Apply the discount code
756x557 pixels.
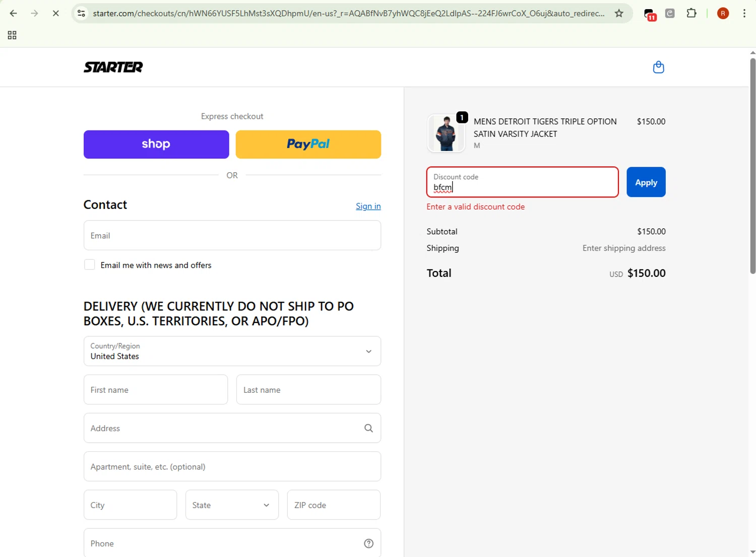point(646,182)
